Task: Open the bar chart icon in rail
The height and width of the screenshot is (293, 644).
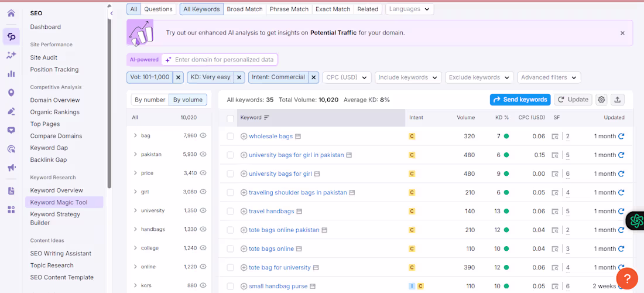Action: [x=11, y=74]
